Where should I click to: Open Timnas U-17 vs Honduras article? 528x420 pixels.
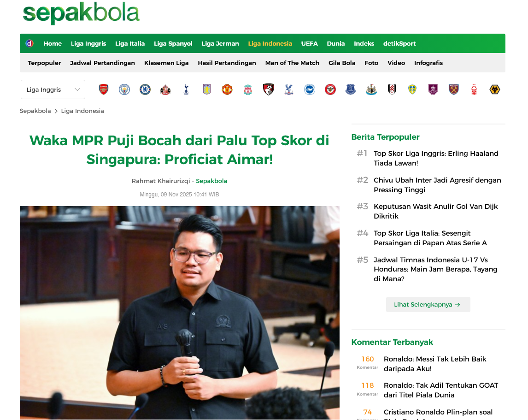pyautogui.click(x=435, y=269)
